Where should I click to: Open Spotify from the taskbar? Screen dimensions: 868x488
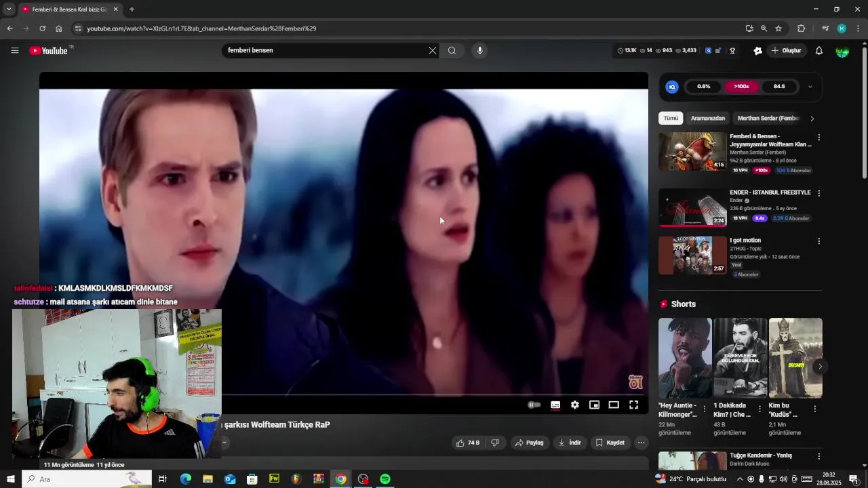click(x=385, y=479)
